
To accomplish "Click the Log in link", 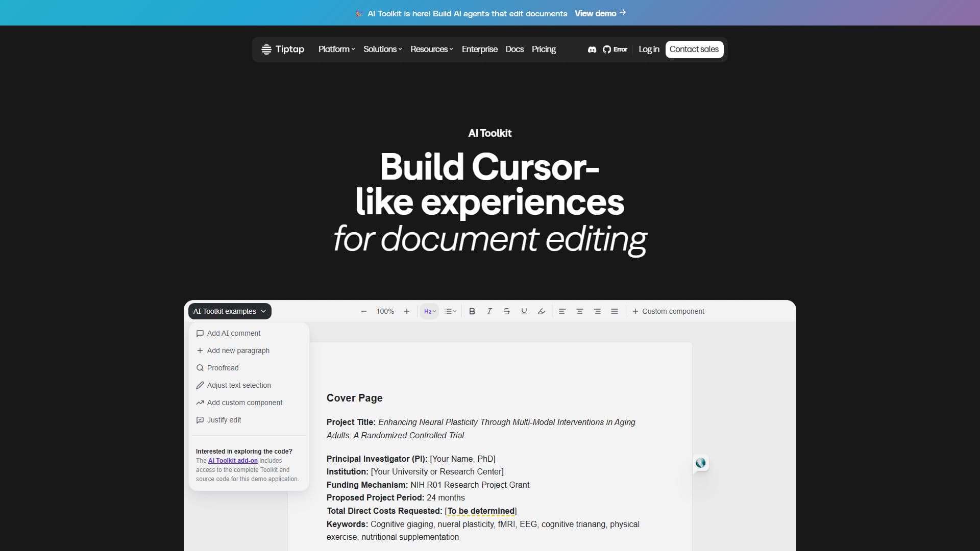I will [649, 49].
